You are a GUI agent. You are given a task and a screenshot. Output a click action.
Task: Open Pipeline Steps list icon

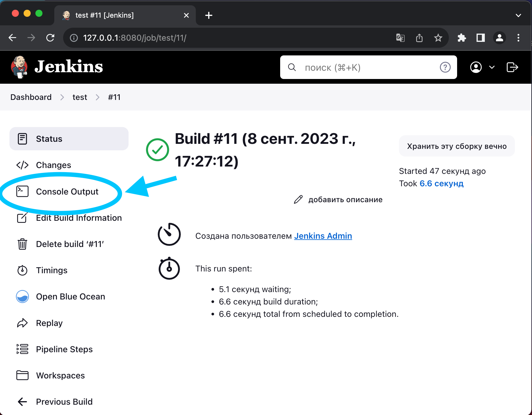click(22, 349)
